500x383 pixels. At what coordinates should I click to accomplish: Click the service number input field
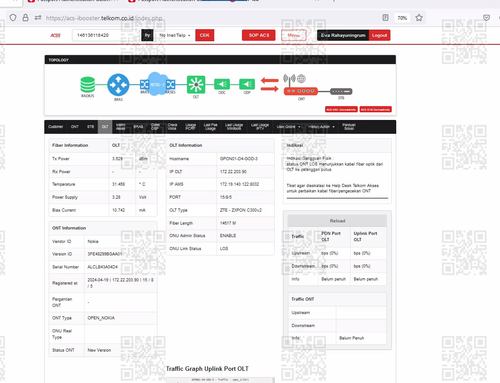106,35
